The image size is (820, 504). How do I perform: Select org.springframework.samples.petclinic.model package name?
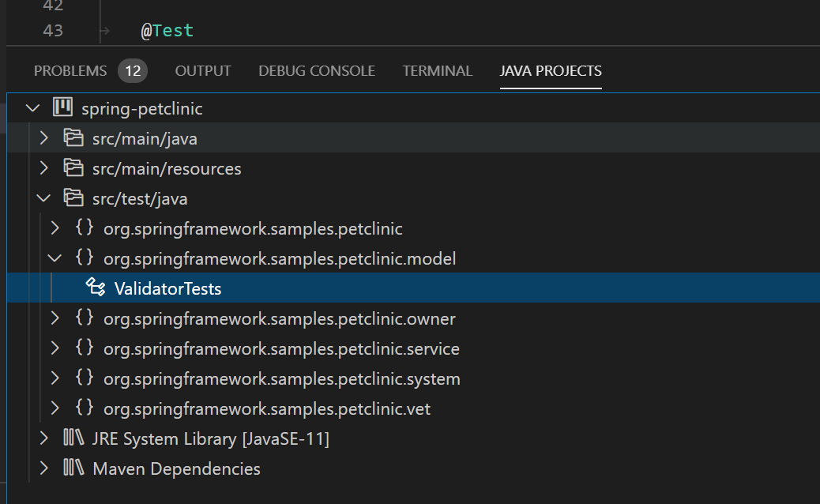[280, 259]
